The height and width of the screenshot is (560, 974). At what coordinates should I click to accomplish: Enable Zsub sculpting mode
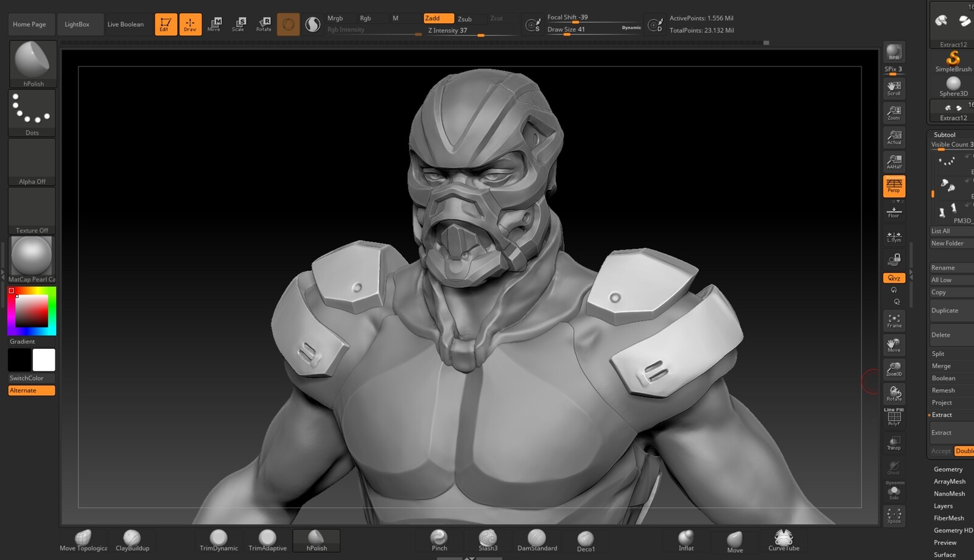[465, 19]
